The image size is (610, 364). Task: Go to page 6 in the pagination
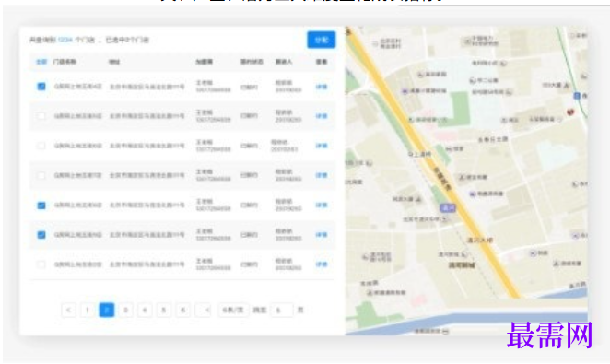point(182,310)
